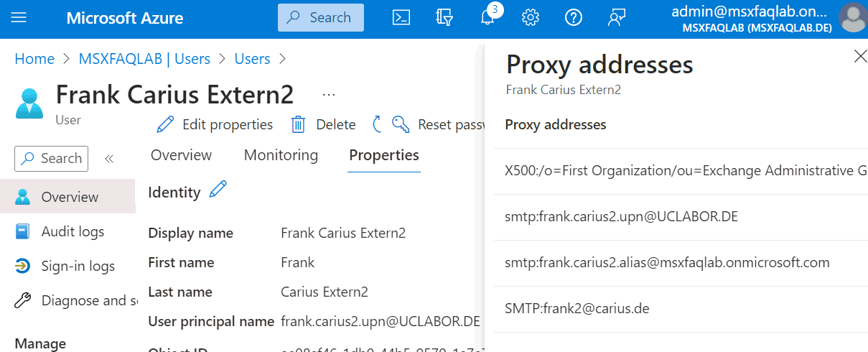868x352 pixels.
Task: Close the Proxy addresses panel
Action: coord(860,56)
